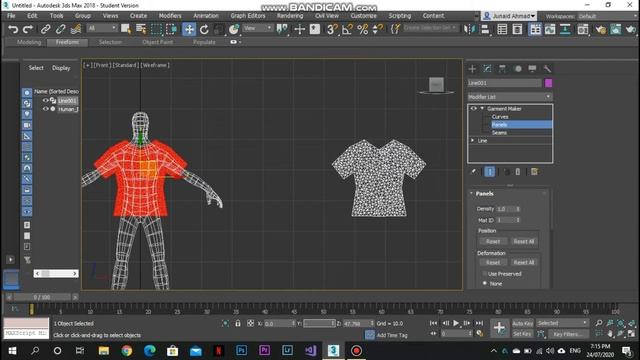The image size is (640, 360).
Task: Click the Auto Key button
Action: 522,323
